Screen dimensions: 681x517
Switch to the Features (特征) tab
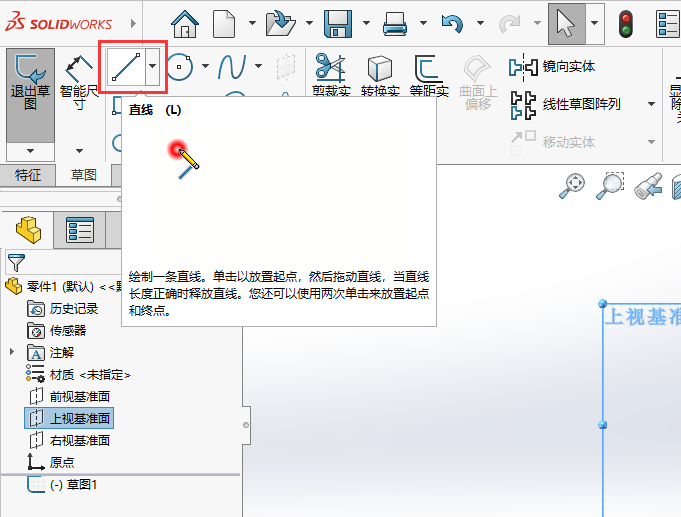tap(28, 175)
